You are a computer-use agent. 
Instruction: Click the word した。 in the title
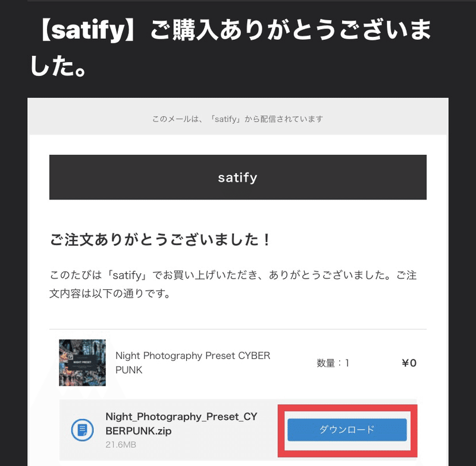tap(58, 66)
